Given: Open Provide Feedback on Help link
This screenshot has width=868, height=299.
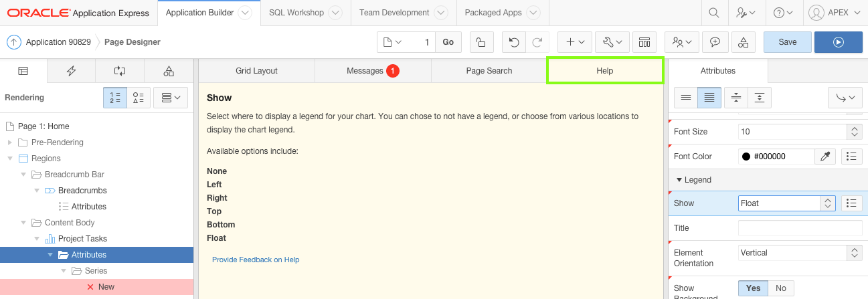Looking at the screenshot, I should [256, 260].
